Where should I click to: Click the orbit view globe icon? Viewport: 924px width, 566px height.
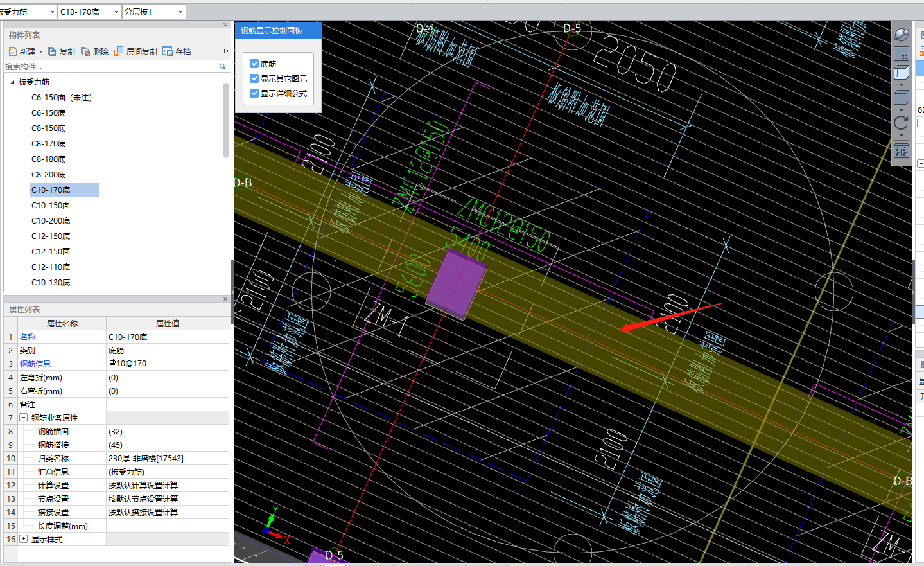coord(902,34)
